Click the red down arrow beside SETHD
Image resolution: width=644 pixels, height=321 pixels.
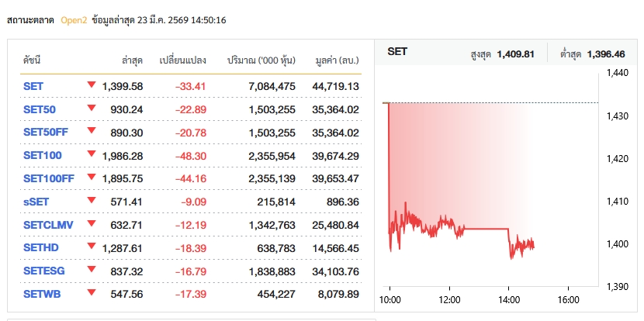[92, 247]
